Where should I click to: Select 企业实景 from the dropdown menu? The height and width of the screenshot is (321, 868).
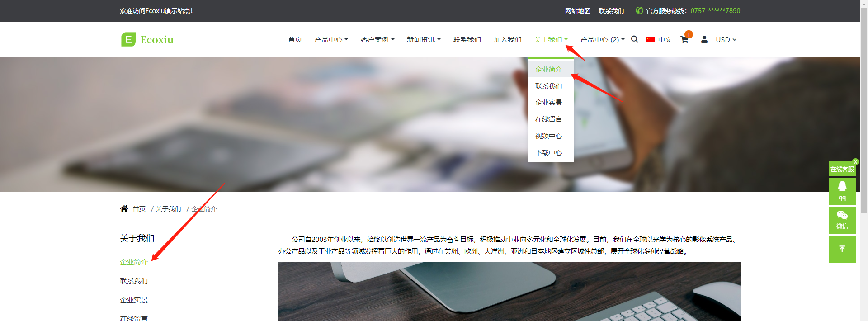pyautogui.click(x=548, y=103)
